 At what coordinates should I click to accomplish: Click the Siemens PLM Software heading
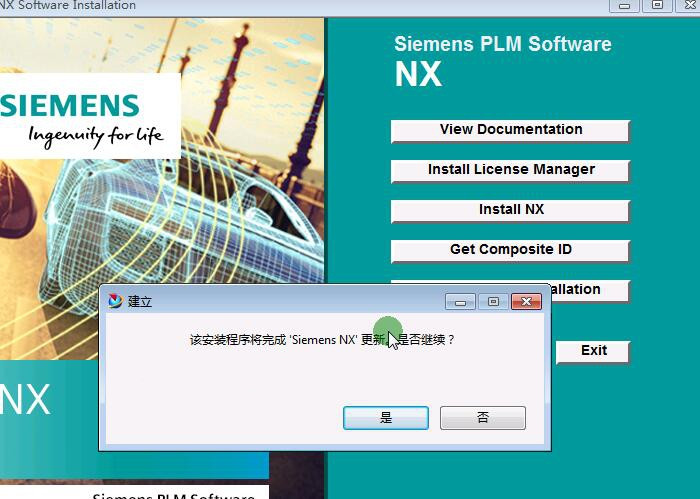pos(503,44)
